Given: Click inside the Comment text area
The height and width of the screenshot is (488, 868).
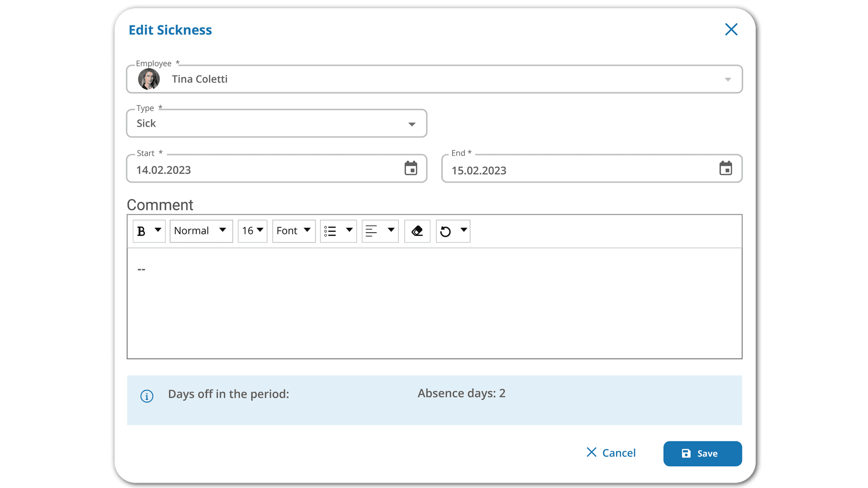Looking at the screenshot, I should (434, 303).
